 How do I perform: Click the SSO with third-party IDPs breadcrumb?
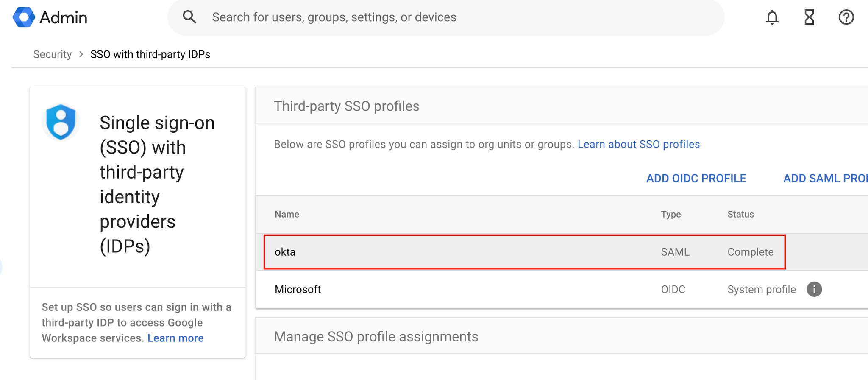pyautogui.click(x=150, y=54)
